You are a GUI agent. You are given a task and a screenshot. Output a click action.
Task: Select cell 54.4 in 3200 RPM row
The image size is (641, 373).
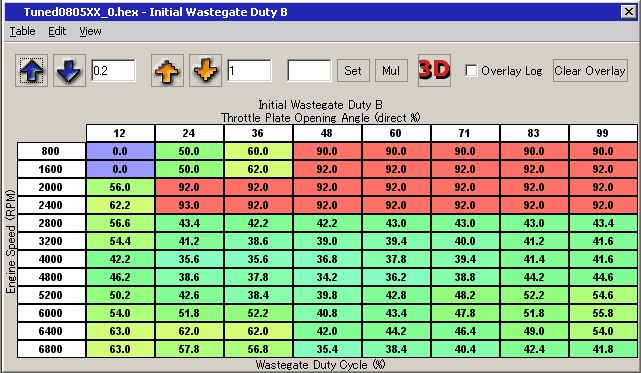[120, 241]
